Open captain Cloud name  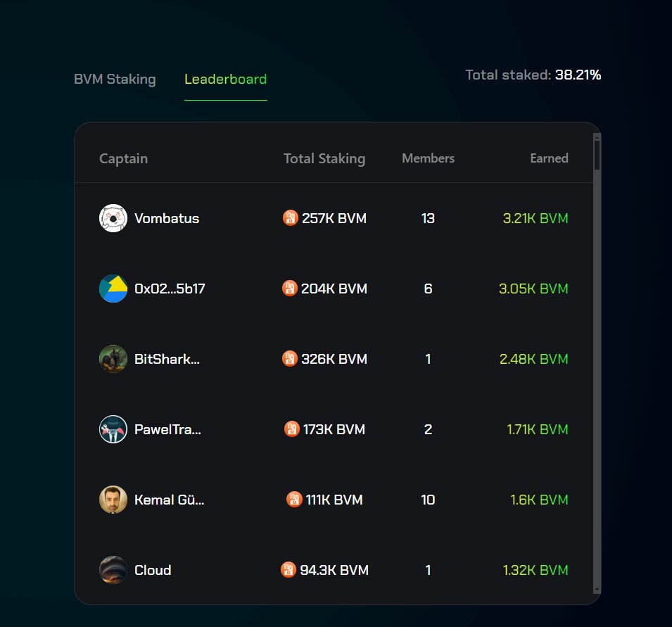153,570
